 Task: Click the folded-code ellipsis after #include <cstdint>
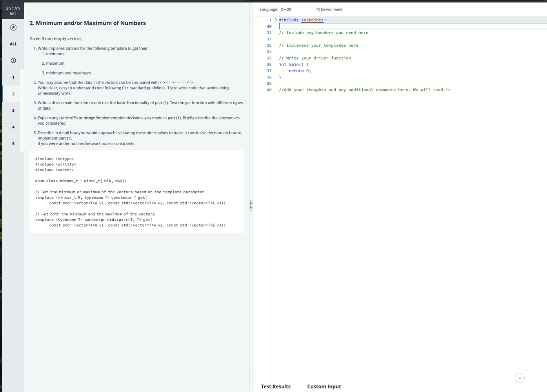(326, 20)
